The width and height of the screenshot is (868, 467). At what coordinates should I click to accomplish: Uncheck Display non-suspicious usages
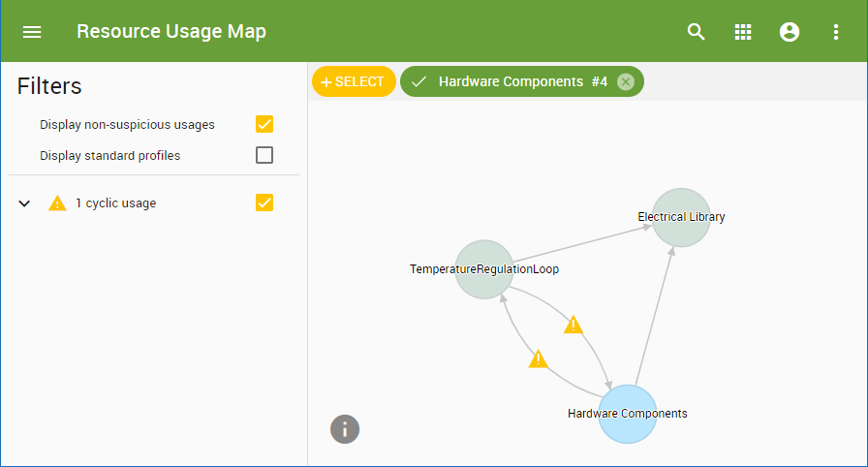(x=264, y=124)
